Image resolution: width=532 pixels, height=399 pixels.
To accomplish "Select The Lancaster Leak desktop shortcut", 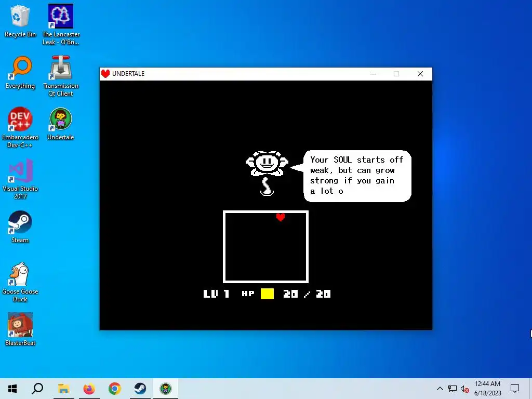I will pos(61,24).
